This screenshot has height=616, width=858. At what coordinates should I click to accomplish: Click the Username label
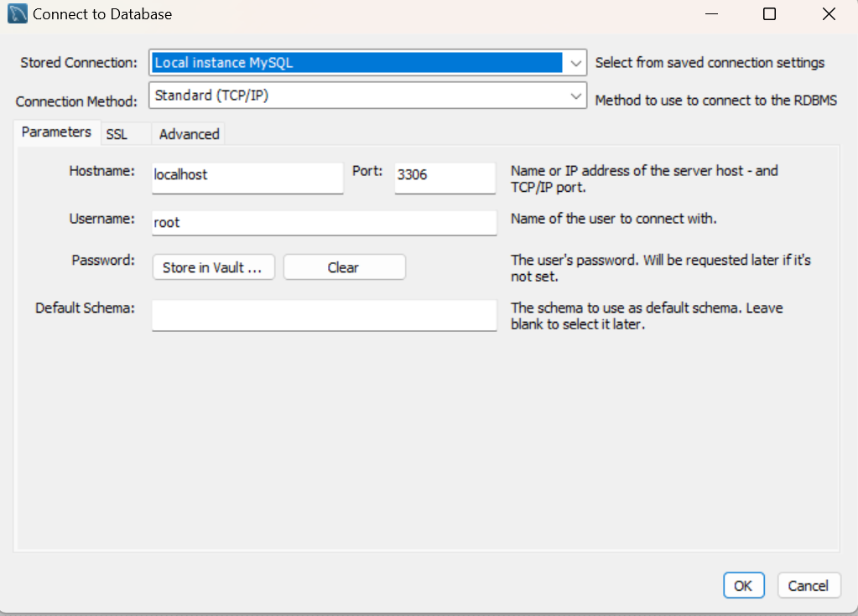click(x=101, y=219)
